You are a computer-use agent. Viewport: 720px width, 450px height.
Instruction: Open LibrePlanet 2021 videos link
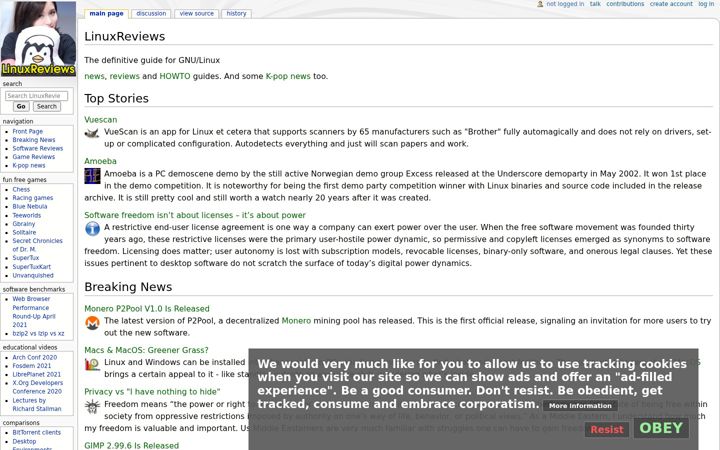36,374
